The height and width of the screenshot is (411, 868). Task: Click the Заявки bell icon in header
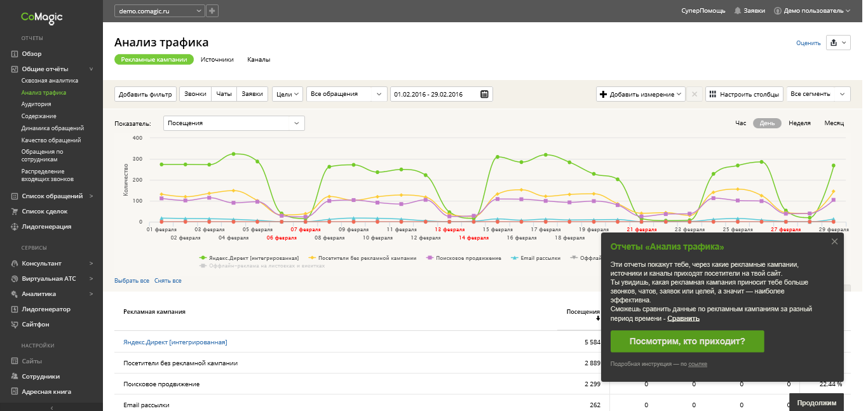point(738,11)
